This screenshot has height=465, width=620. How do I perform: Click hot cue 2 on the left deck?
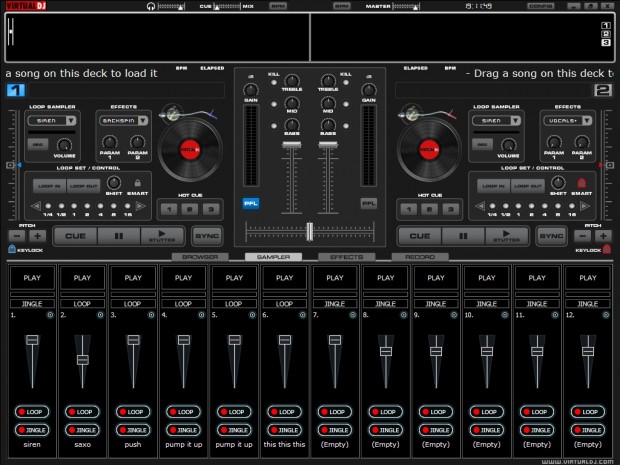(190, 209)
